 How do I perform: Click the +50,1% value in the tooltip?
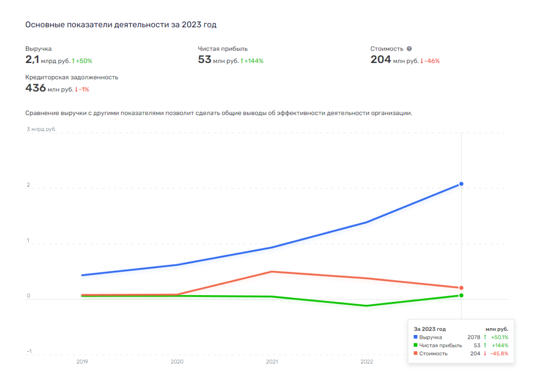[499, 337]
